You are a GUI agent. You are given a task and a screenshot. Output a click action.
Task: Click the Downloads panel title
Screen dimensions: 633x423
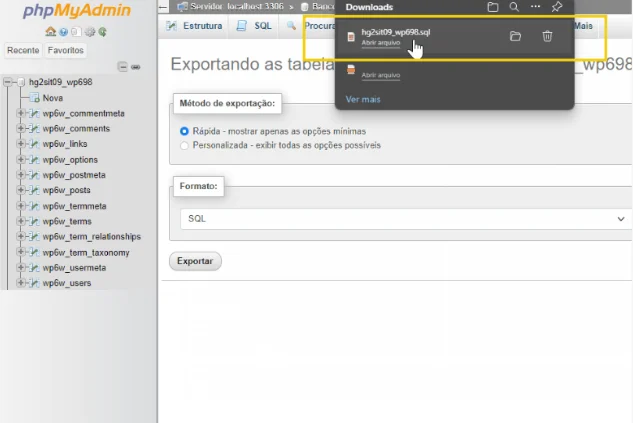tap(369, 7)
